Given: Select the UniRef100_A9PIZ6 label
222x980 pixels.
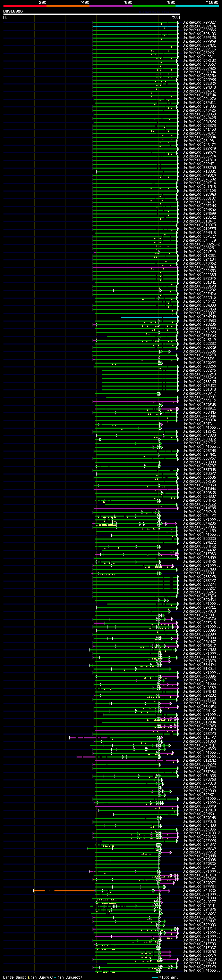Looking at the screenshot, I should 199,38.
